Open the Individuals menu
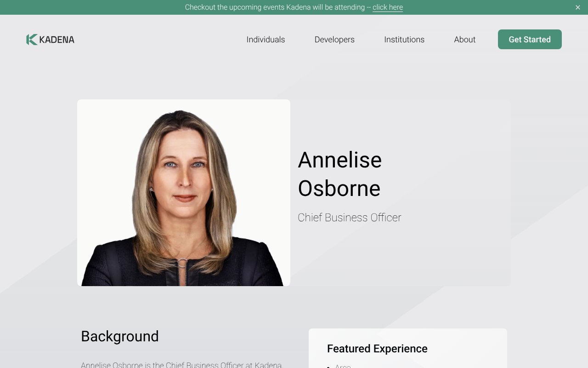The height and width of the screenshot is (368, 588). (266, 40)
